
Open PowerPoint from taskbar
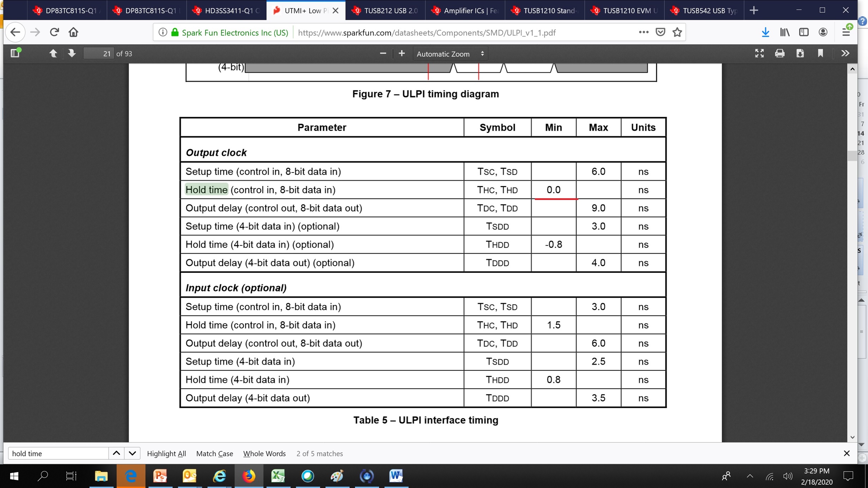click(160, 476)
